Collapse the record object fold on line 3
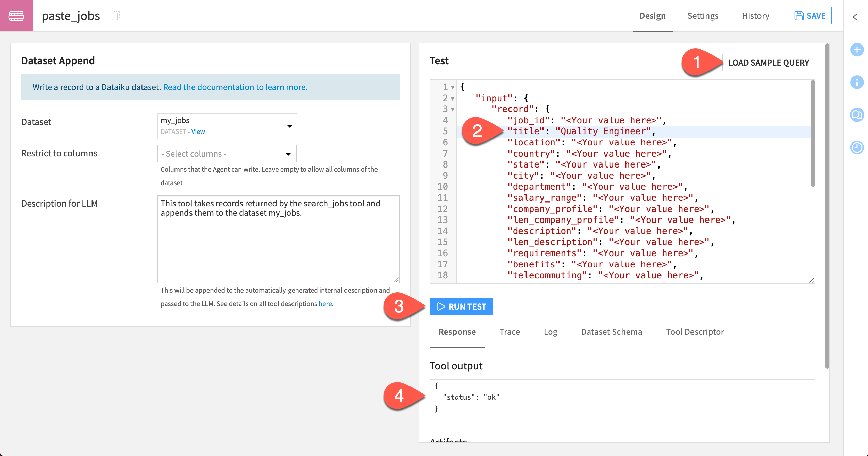 point(453,109)
